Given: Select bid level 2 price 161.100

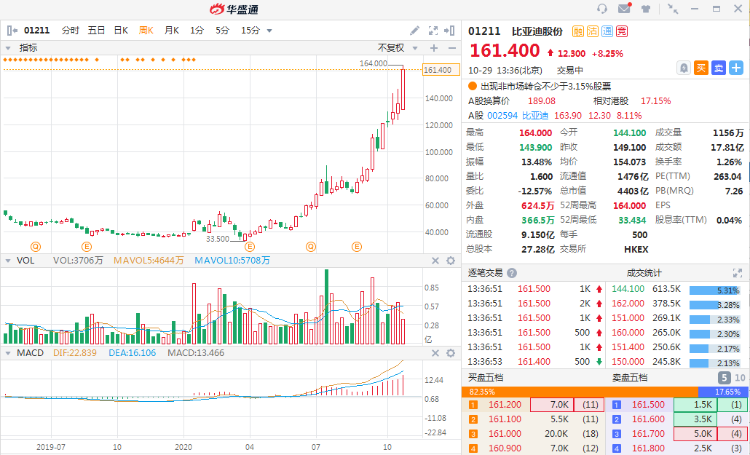Looking at the screenshot, I should tap(505, 419).
